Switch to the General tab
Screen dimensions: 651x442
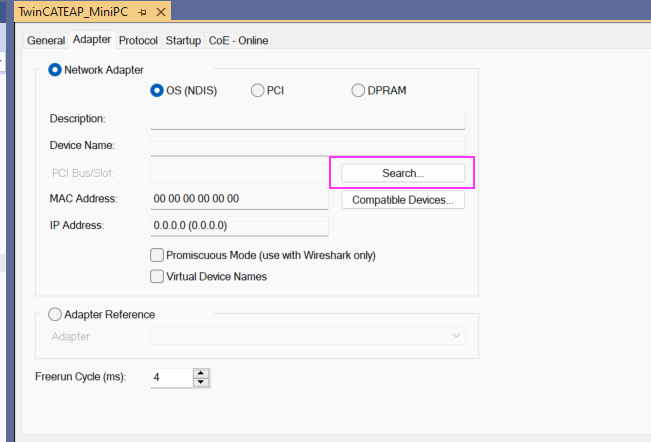[46, 41]
